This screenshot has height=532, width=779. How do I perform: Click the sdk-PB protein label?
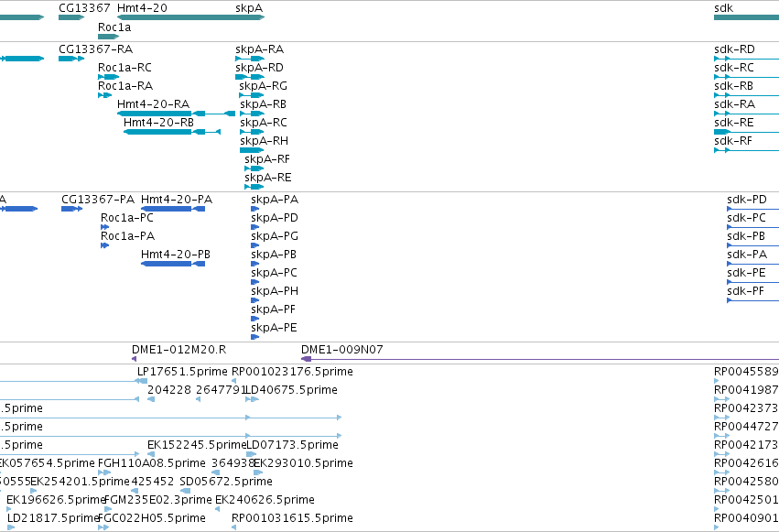click(746, 236)
